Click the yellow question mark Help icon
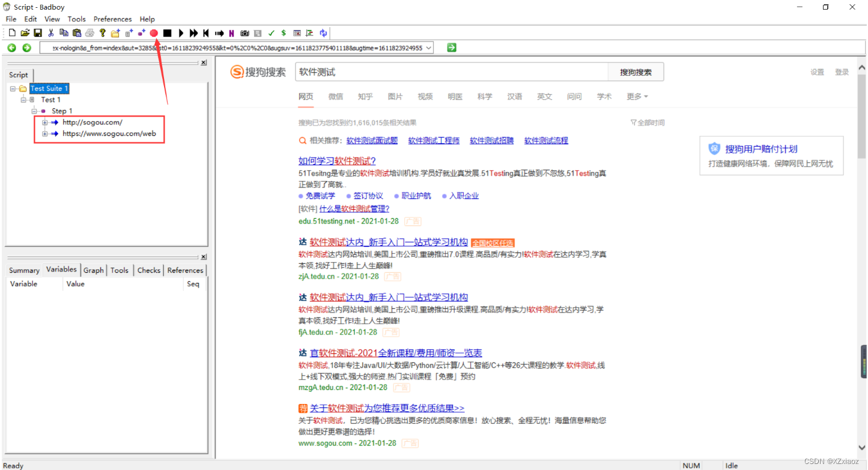 click(x=103, y=33)
